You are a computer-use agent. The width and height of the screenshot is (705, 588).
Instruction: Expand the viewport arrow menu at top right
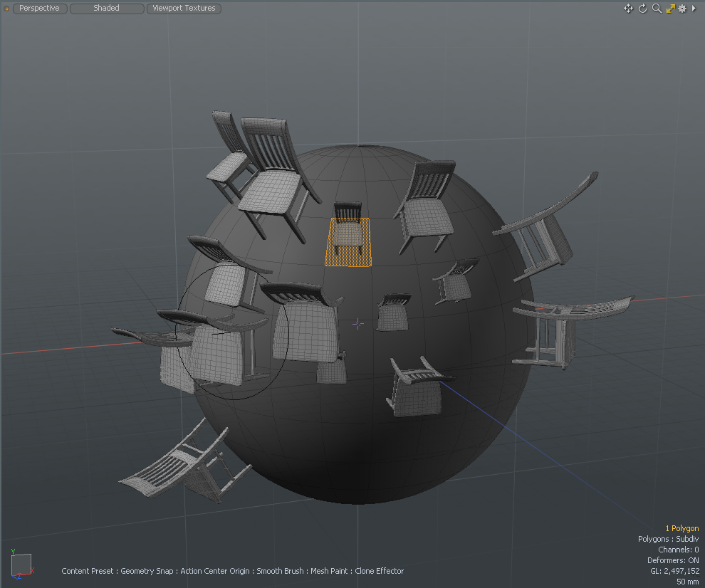(694, 9)
